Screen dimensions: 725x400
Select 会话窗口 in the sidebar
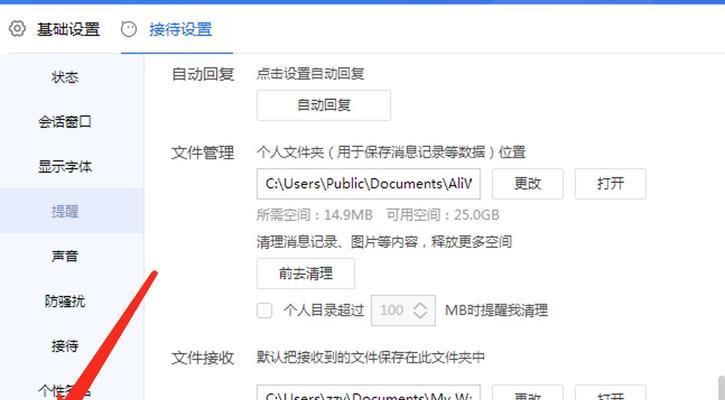click(x=65, y=122)
